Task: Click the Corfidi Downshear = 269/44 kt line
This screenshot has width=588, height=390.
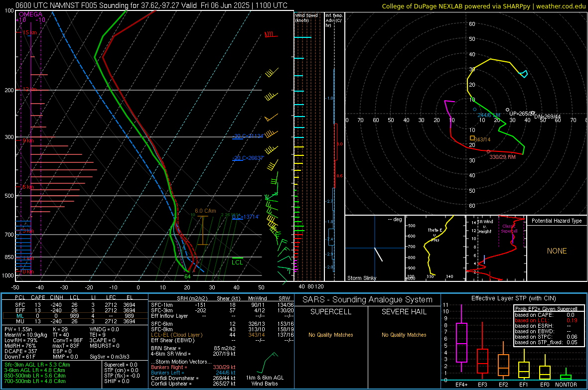Action: pyautogui.click(x=193, y=378)
